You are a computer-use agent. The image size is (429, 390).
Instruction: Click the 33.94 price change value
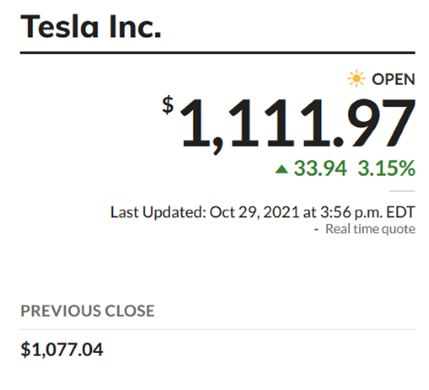(320, 168)
